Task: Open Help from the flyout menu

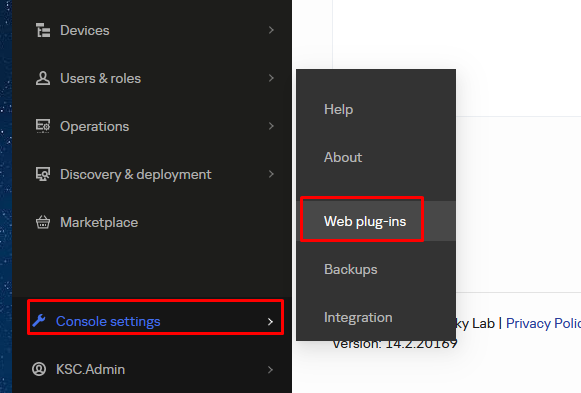Action: (338, 109)
